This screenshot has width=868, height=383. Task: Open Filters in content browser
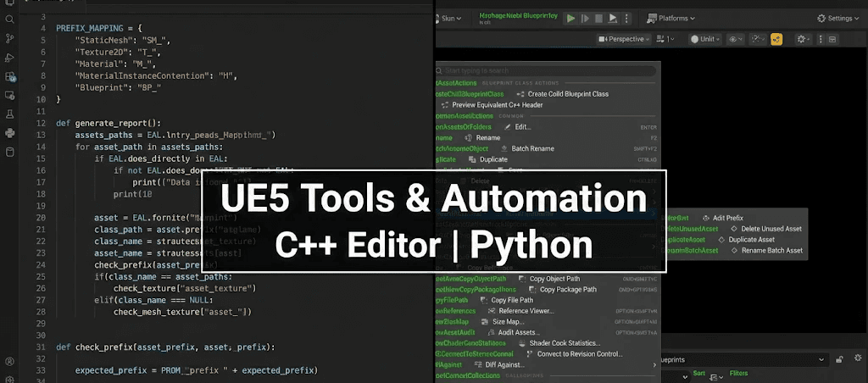pyautogui.click(x=739, y=374)
